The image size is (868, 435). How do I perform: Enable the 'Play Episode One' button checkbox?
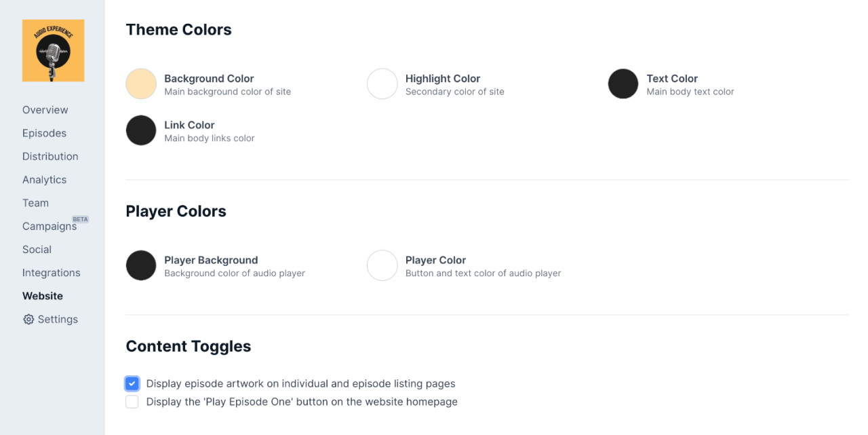point(132,402)
